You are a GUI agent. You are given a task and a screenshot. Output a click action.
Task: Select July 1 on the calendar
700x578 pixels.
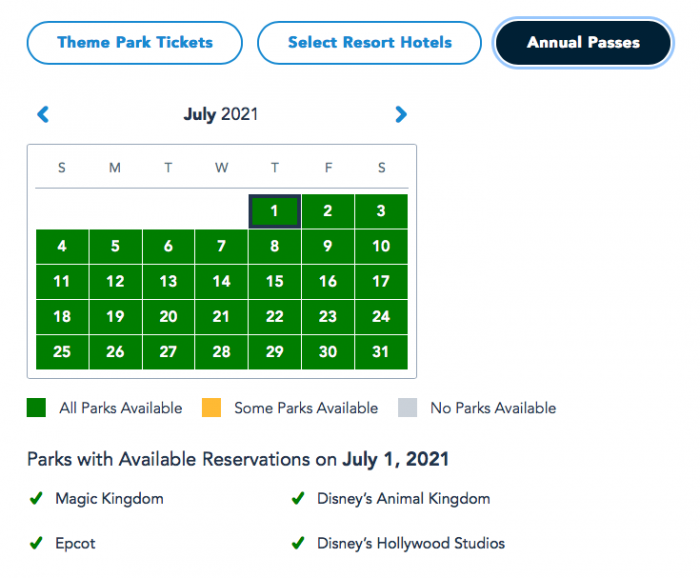[275, 211]
